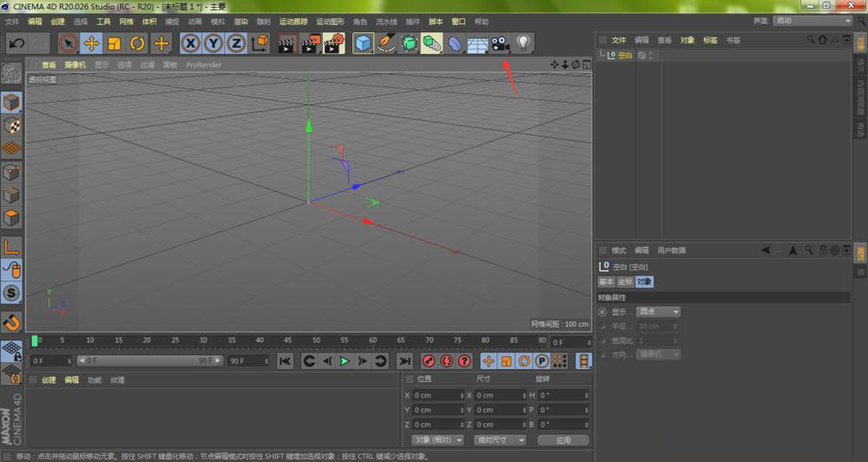
Task: Open the 绝对尺寸 size dropdown
Action: click(500, 439)
